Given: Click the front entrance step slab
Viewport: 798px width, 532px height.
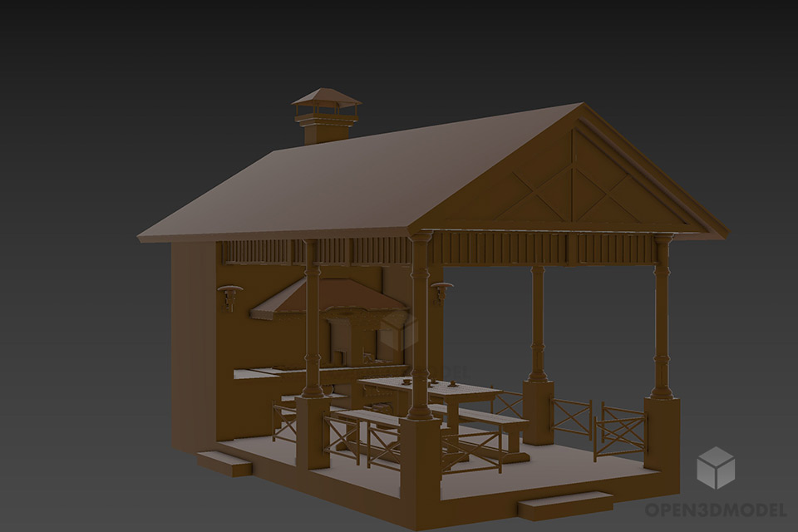Looking at the screenshot, I should 564,504.
